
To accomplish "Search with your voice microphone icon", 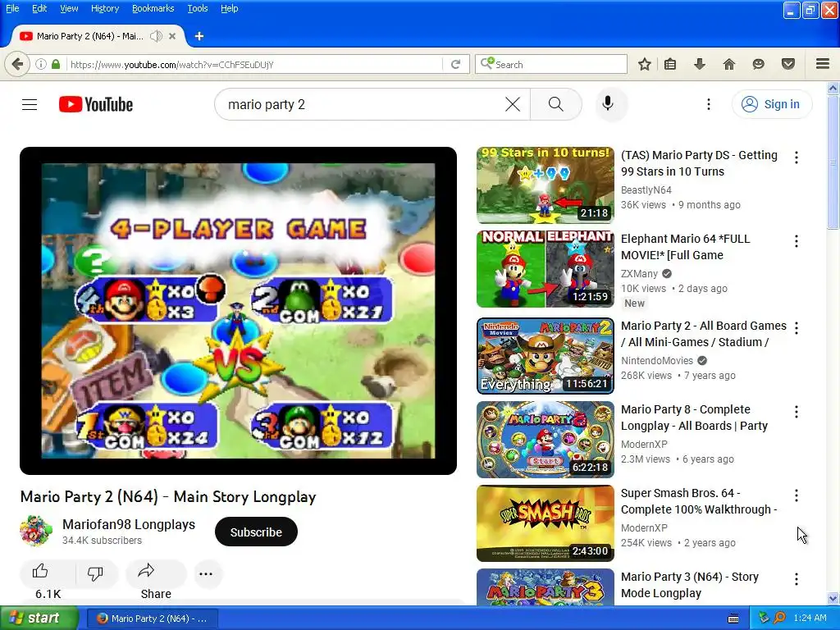I will 608,104.
